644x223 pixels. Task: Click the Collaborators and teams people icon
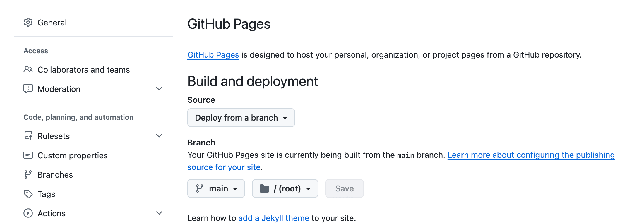28,69
